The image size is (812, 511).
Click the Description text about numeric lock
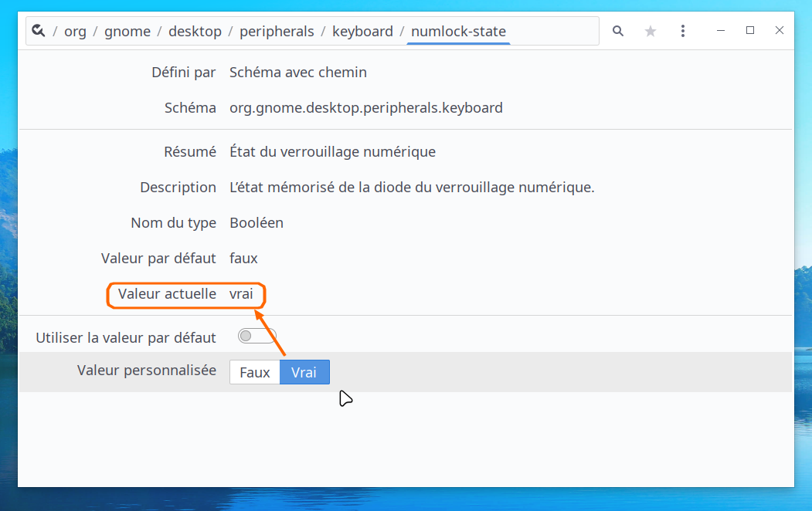[x=412, y=188]
